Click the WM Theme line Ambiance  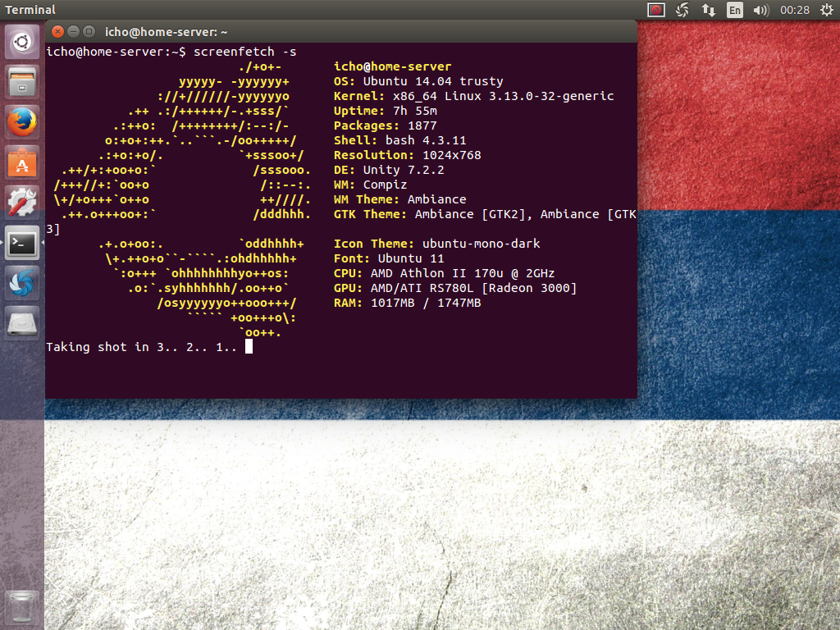click(x=399, y=199)
